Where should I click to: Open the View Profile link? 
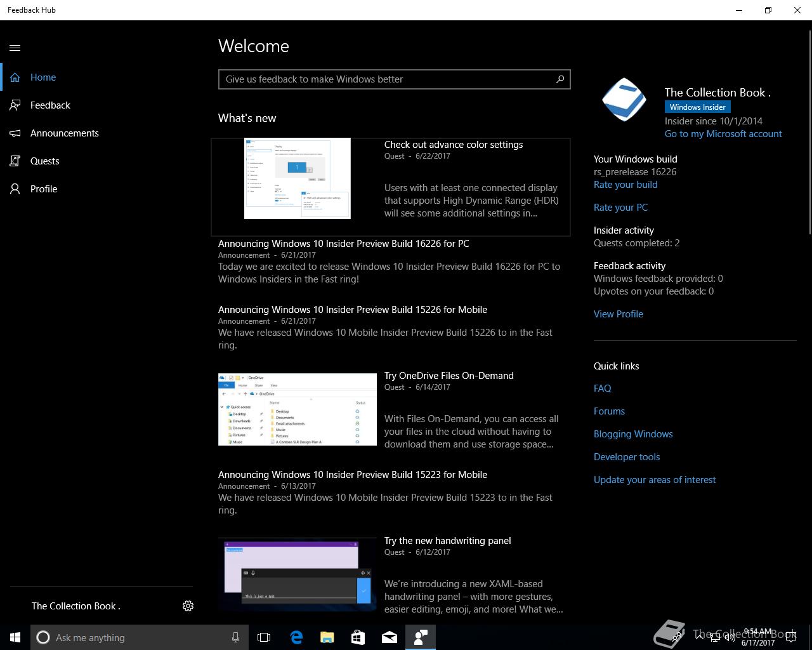[x=619, y=314]
